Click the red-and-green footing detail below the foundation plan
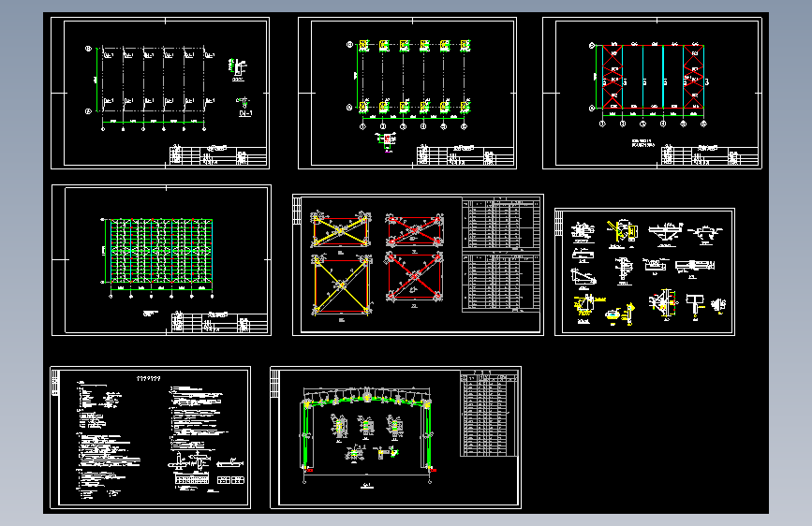 click(386, 142)
